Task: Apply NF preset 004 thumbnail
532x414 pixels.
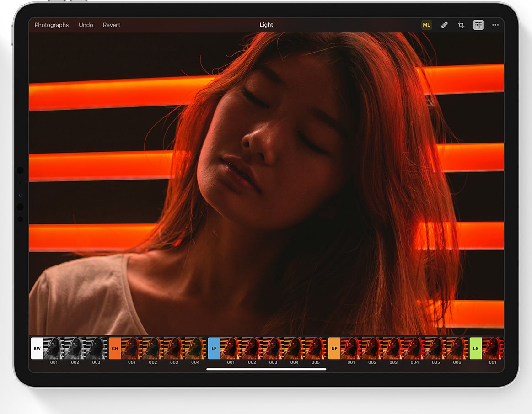Action: click(414, 348)
